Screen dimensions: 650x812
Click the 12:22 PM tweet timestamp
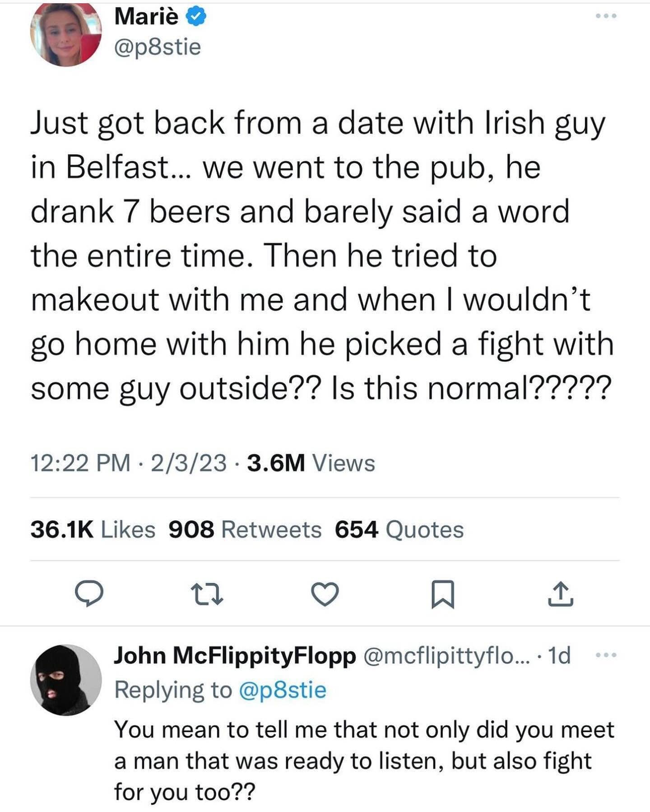tap(80, 463)
